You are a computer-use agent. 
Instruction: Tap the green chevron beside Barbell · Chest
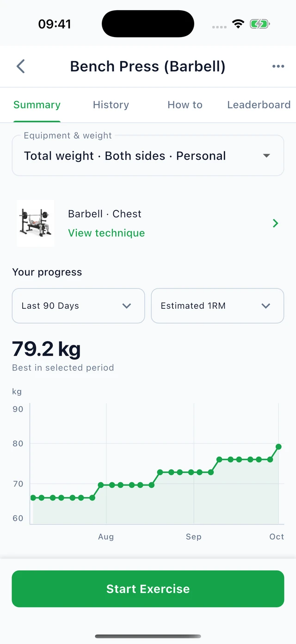point(276,224)
